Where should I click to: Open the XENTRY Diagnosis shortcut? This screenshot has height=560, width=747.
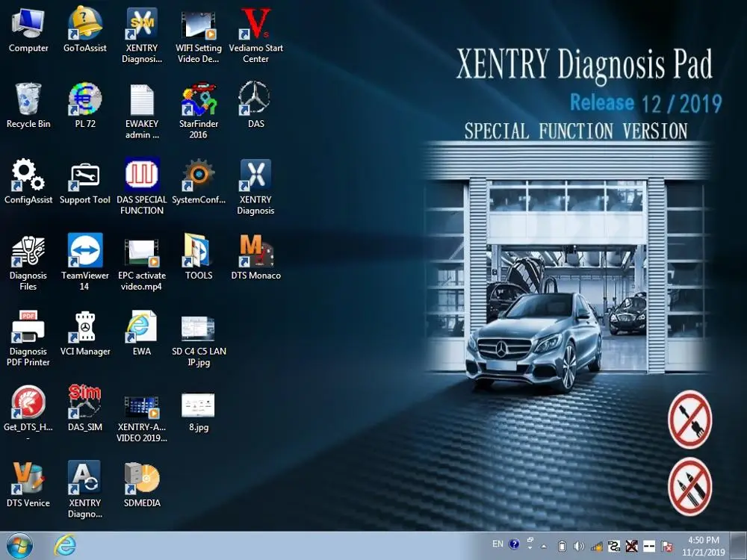255,175
